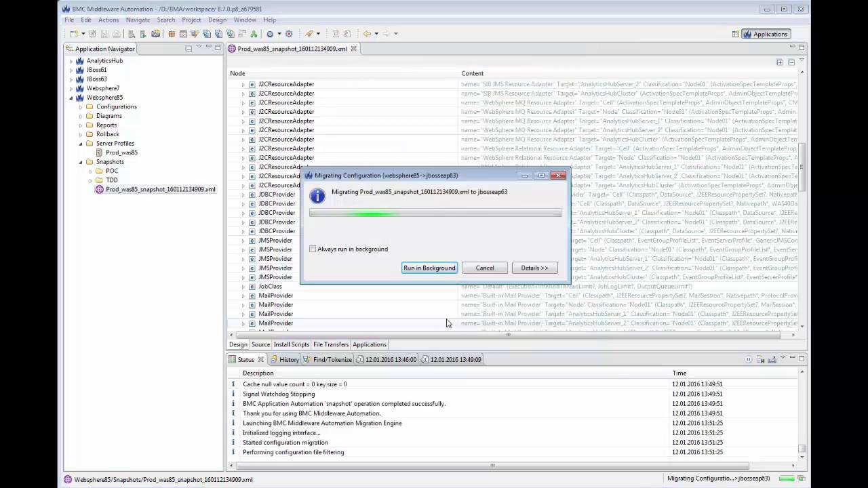Click the Applications perspective button
Image resolution: width=868 pixels, height=488 pixels.
pos(766,34)
